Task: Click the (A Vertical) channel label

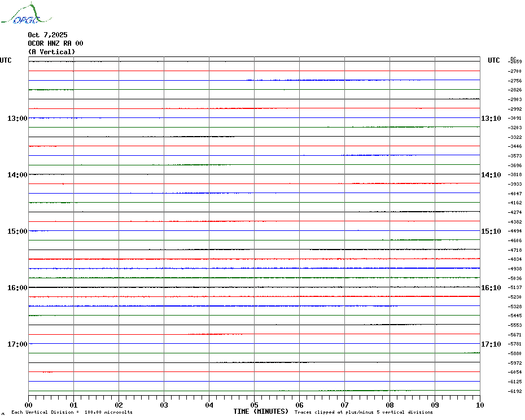Action: (51, 52)
